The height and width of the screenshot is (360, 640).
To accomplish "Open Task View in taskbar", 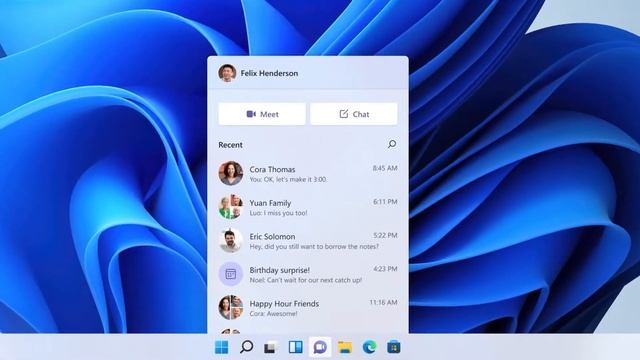I will pyautogui.click(x=271, y=347).
